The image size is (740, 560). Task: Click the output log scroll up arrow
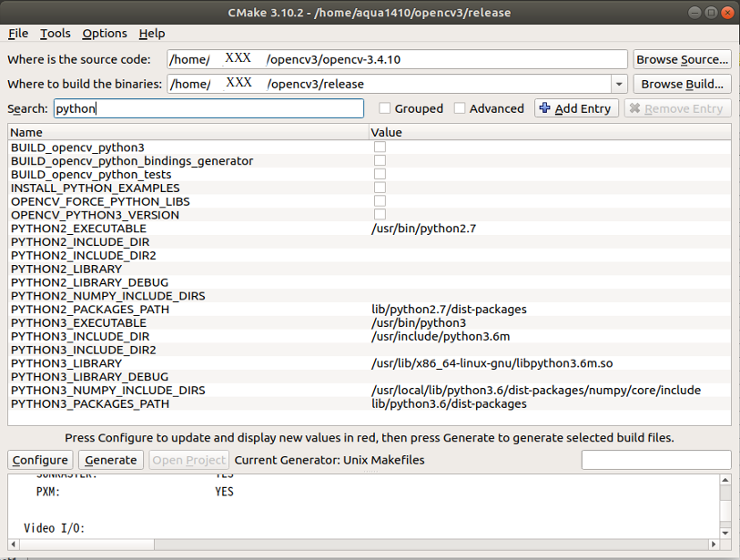725,480
